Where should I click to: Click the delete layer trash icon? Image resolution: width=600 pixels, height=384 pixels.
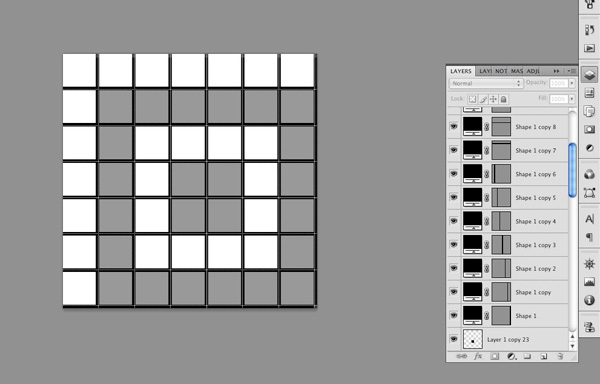[560, 356]
